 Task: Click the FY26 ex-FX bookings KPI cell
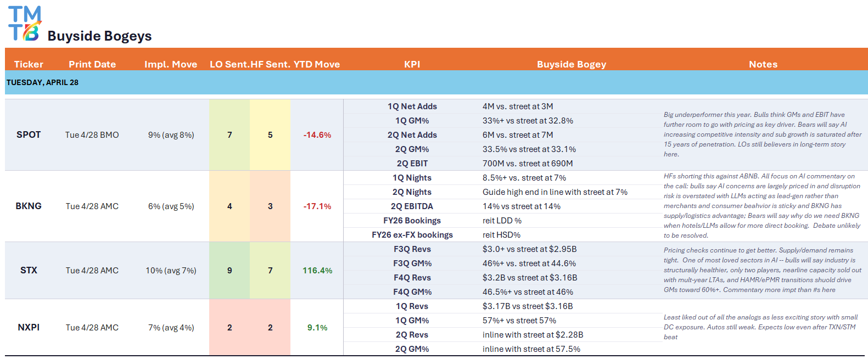(x=412, y=234)
